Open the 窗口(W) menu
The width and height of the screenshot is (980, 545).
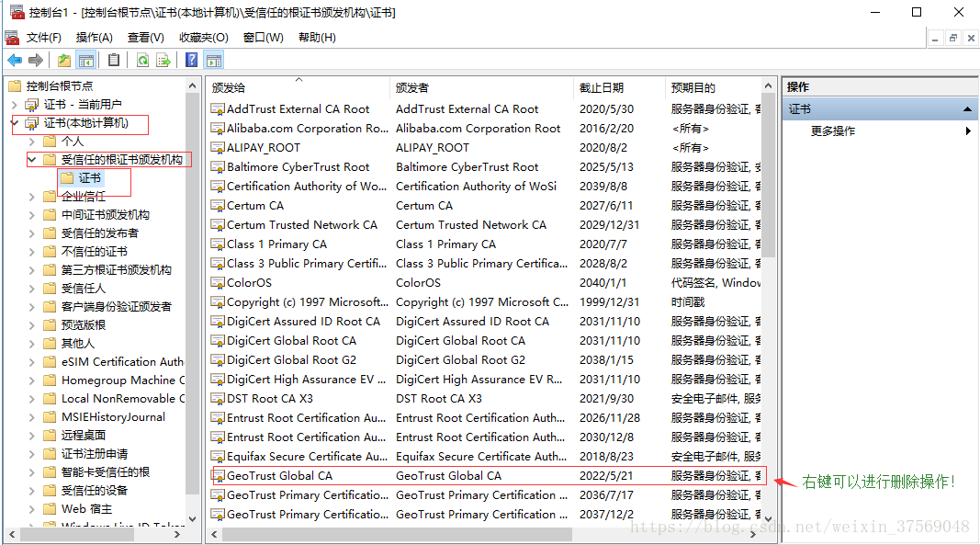point(263,38)
